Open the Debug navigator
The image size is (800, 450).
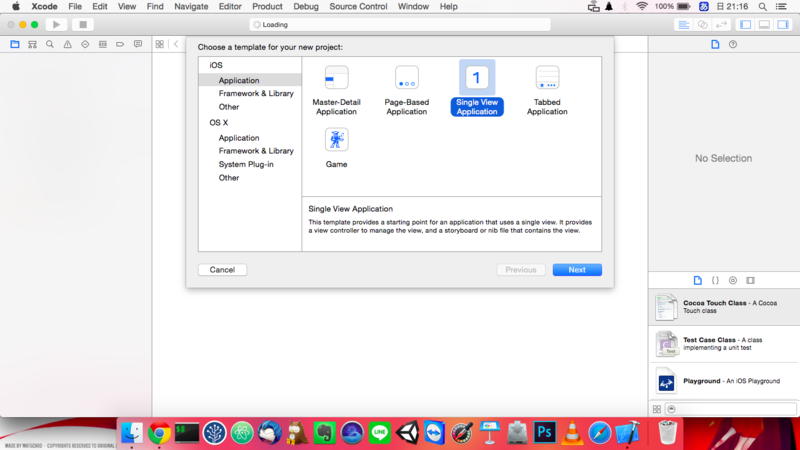(x=103, y=44)
